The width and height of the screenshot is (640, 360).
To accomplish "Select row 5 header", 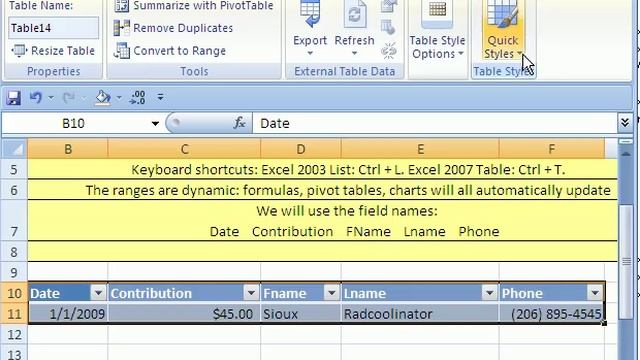I will coord(14,169).
